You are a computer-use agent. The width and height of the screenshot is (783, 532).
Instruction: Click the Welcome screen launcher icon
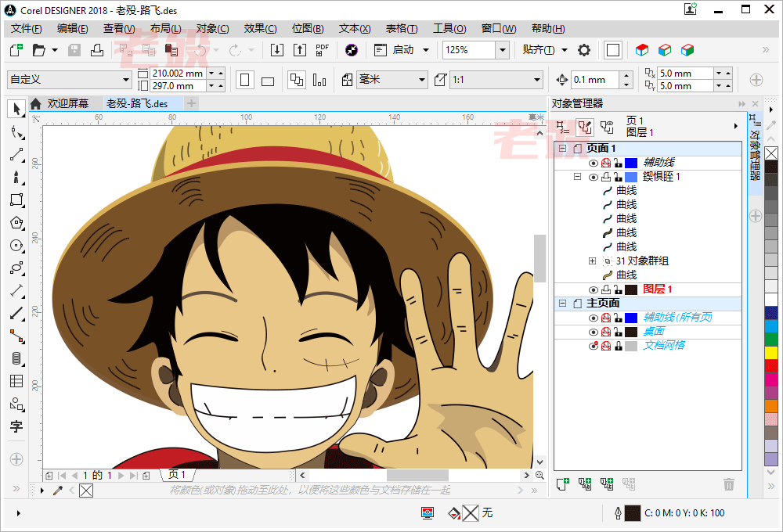(x=352, y=50)
